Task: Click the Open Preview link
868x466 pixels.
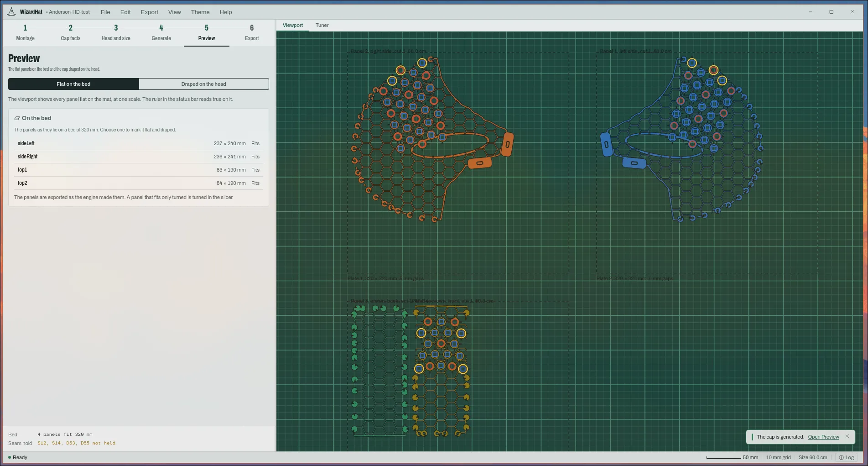Action: point(823,437)
